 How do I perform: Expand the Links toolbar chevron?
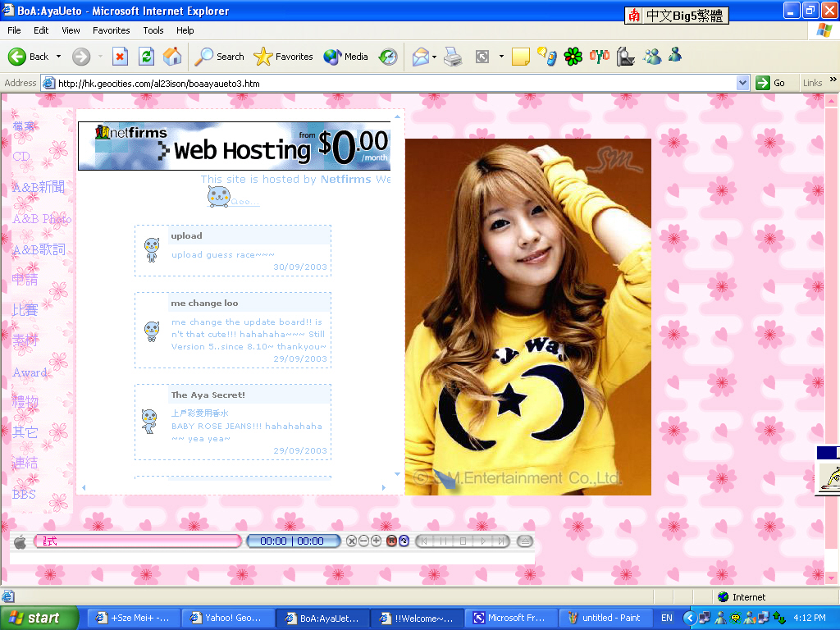[x=833, y=80]
